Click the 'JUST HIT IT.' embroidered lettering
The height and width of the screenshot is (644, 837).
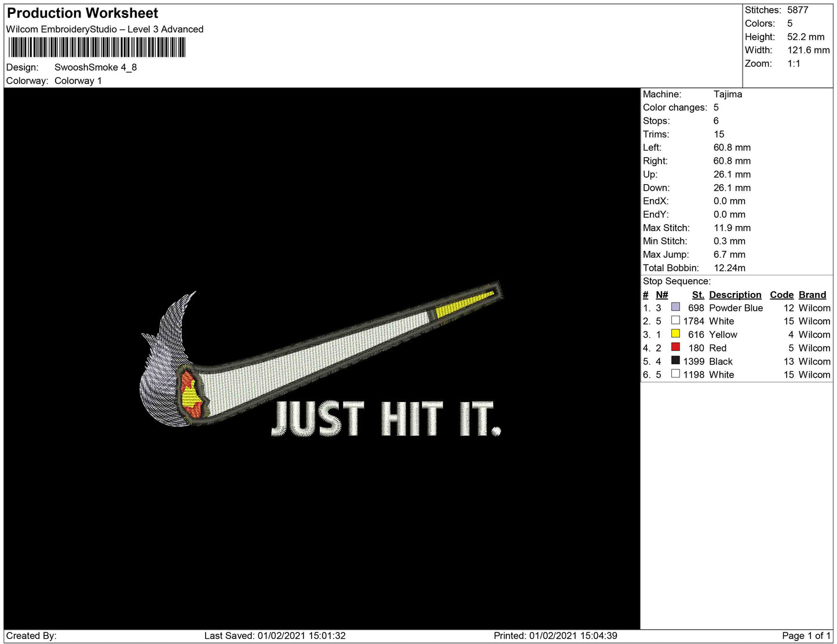click(386, 418)
